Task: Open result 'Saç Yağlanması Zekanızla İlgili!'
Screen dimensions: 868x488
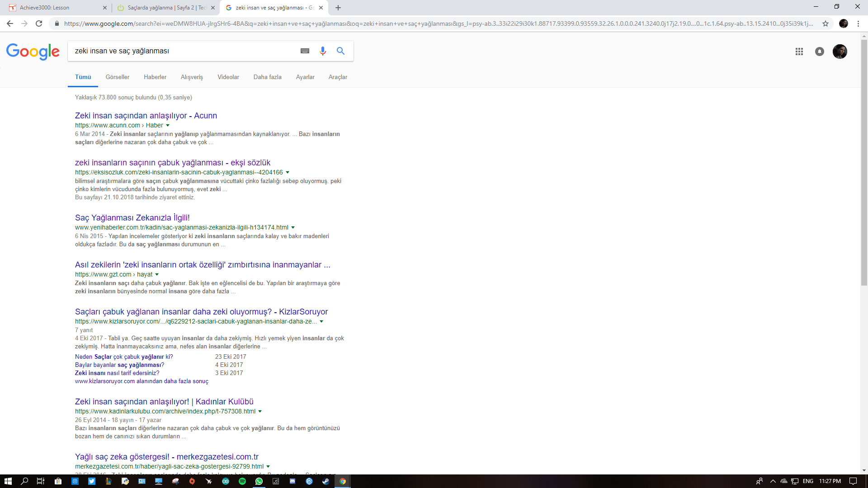Action: coord(132,218)
